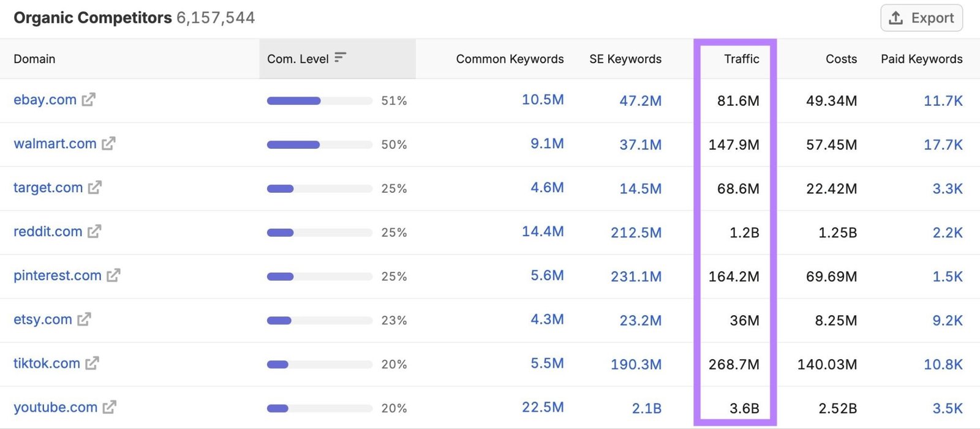Image resolution: width=980 pixels, height=429 pixels.
Task: Open etsy.com common keywords 4.3M
Action: [x=547, y=319]
